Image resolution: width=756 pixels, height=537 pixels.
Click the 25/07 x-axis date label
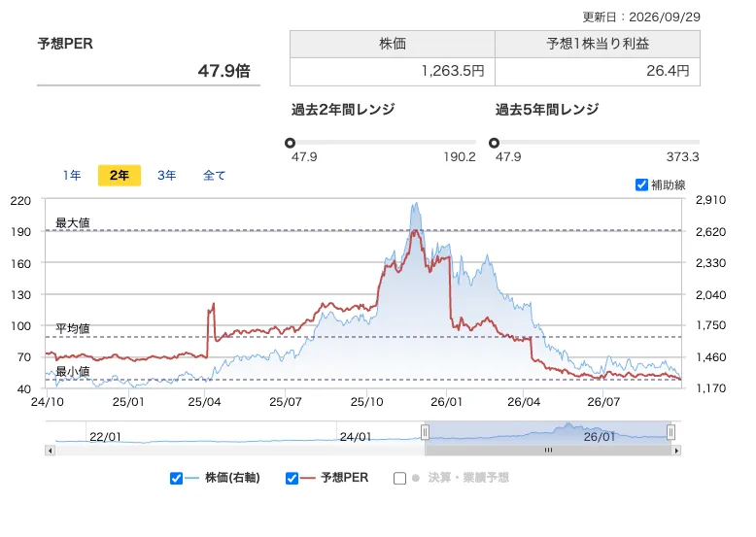[286, 402]
